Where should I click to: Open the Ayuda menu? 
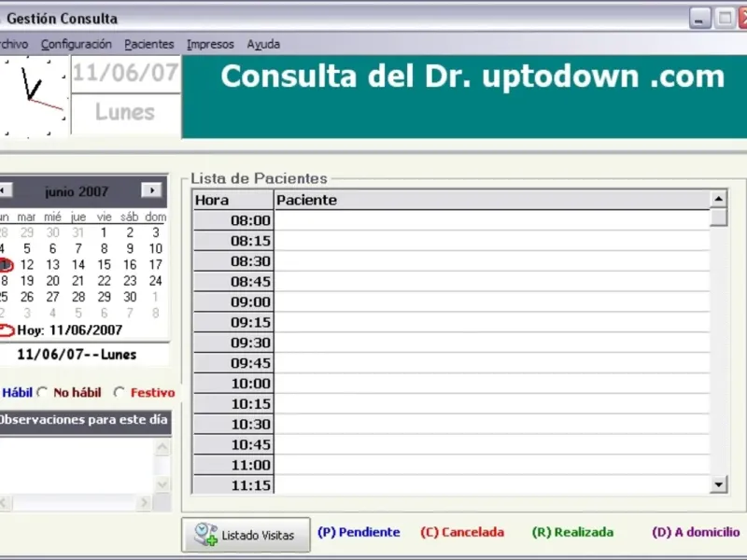coord(263,44)
